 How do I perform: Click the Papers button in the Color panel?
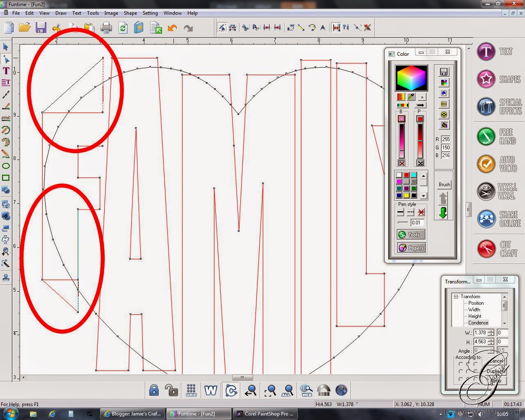coord(411,248)
